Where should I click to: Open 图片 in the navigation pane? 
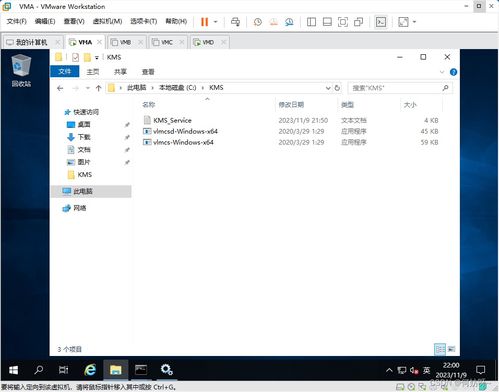pyautogui.click(x=84, y=162)
